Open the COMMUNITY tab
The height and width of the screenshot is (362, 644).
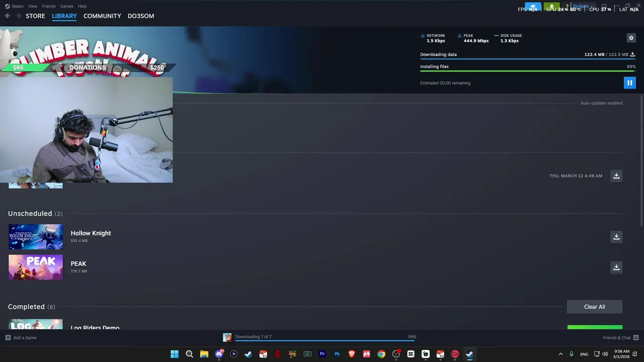[102, 16]
